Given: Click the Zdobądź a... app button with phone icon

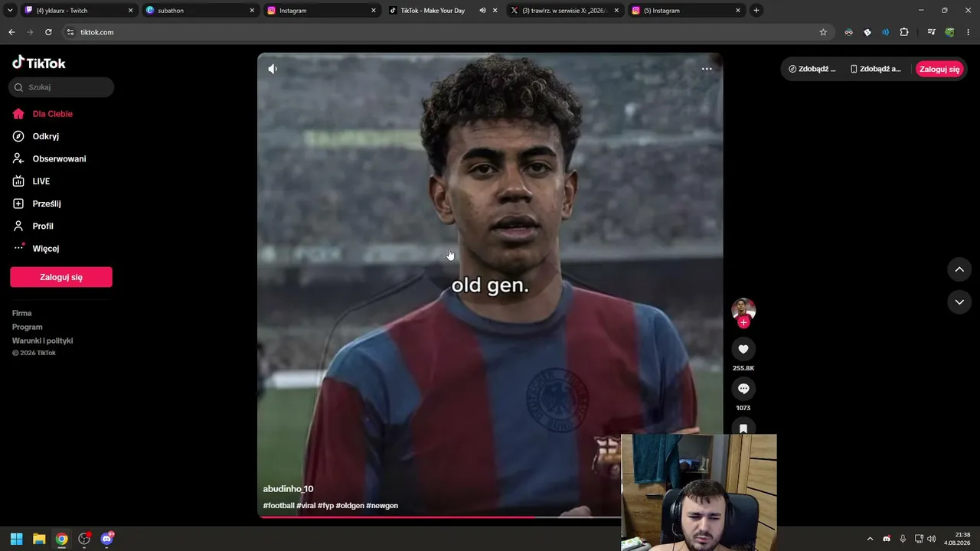Looking at the screenshot, I should pos(876,69).
